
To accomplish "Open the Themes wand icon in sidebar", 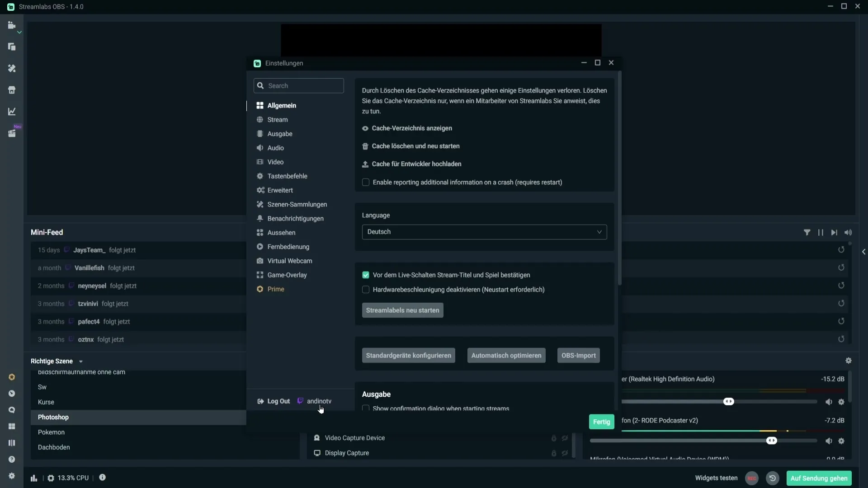I will point(12,68).
